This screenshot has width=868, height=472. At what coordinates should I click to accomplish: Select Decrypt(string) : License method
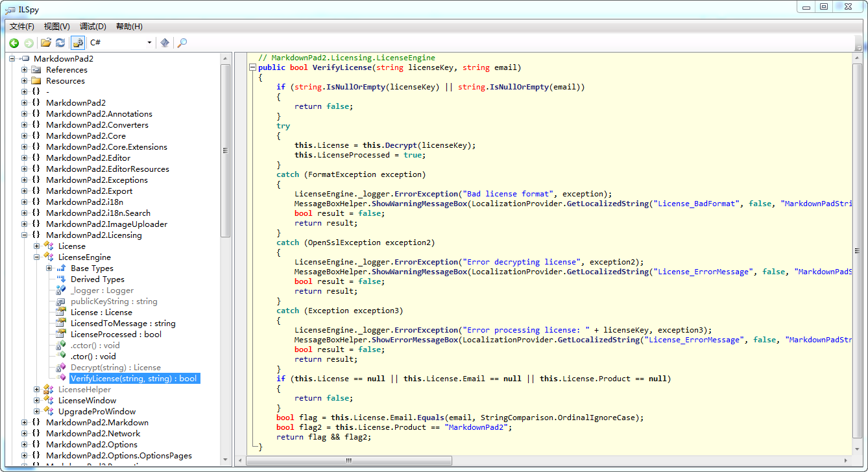[115, 368]
